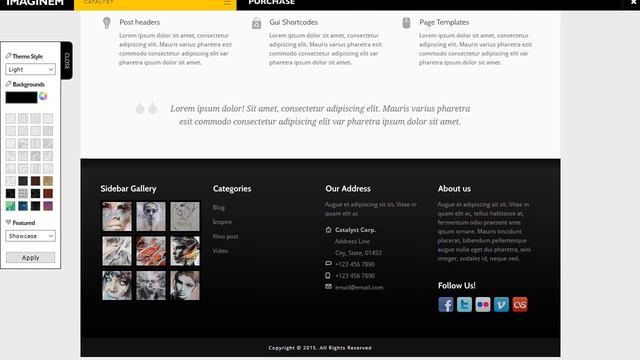Click the mouse icon beside Page Templates
640x360 pixels.
(x=406, y=23)
